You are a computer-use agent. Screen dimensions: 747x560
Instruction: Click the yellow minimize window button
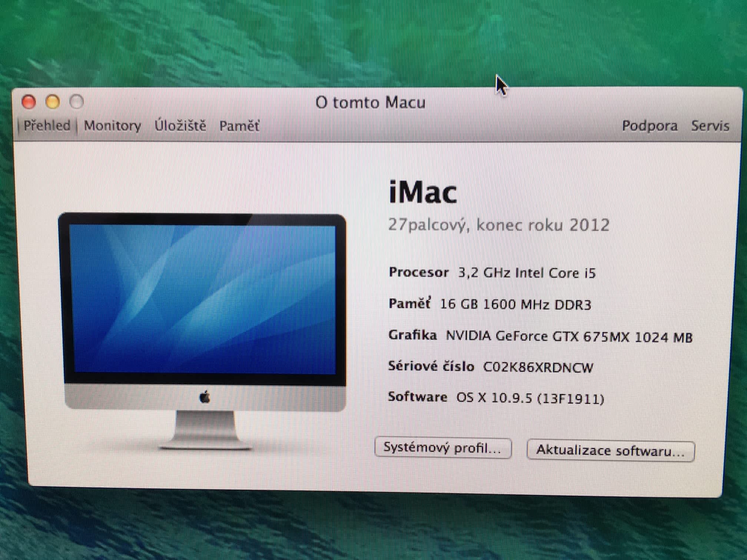click(x=53, y=102)
